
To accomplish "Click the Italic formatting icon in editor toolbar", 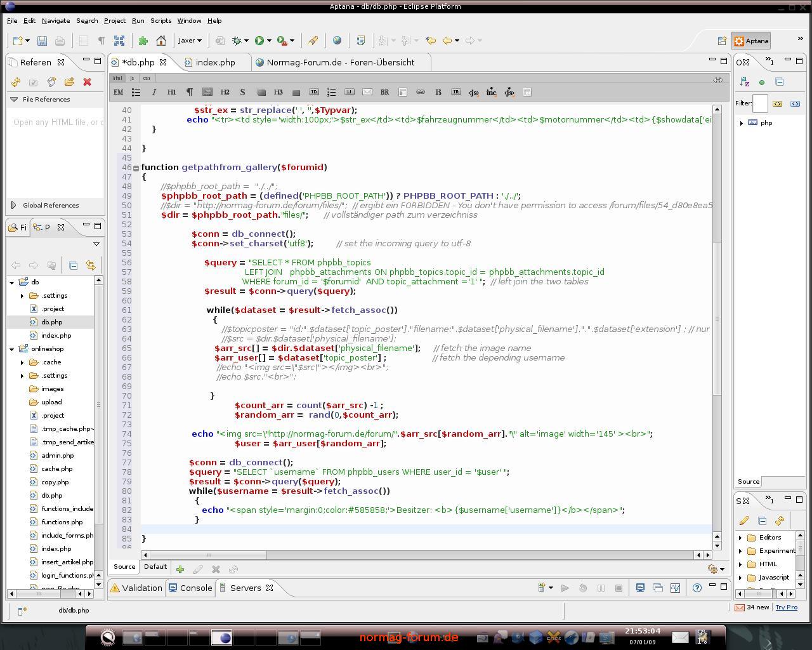I will 154,92.
